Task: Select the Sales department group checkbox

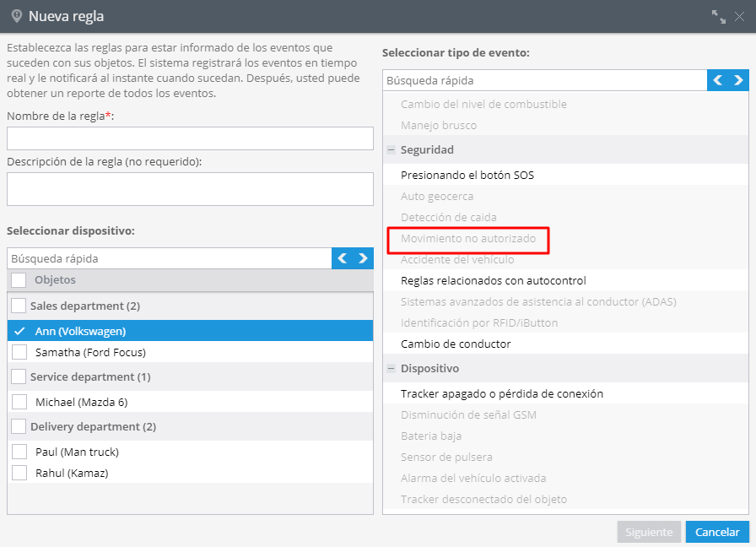Action: (19, 306)
